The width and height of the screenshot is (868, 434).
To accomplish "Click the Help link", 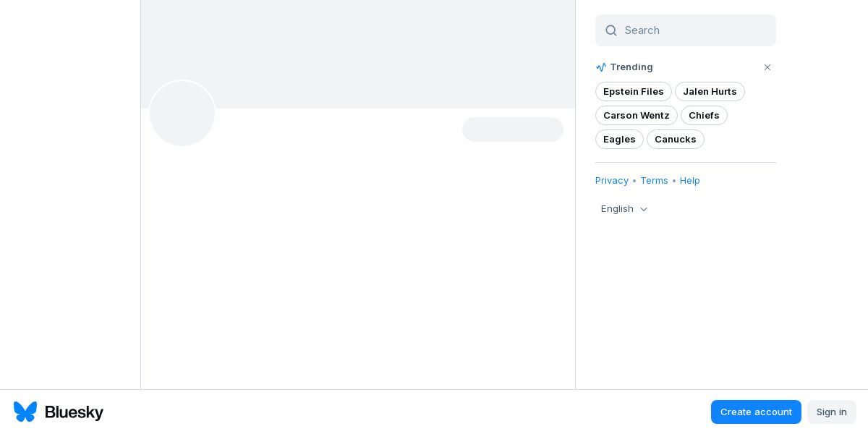I will pyautogui.click(x=690, y=181).
